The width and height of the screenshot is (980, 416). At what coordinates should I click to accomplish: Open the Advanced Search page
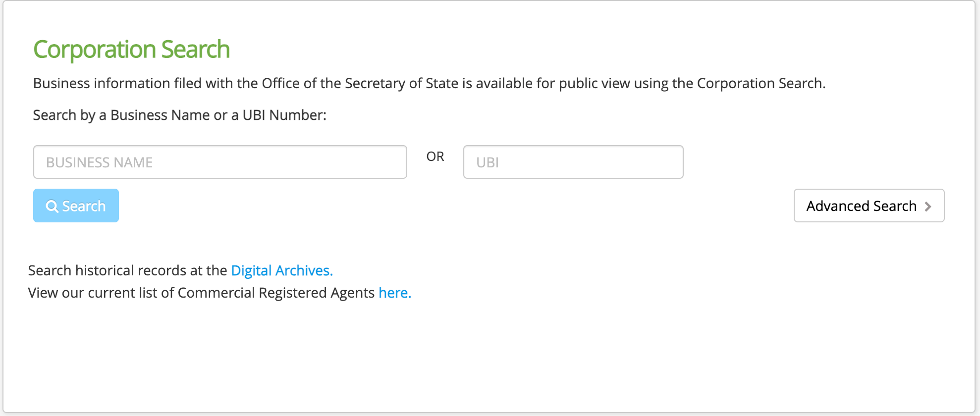tap(869, 206)
